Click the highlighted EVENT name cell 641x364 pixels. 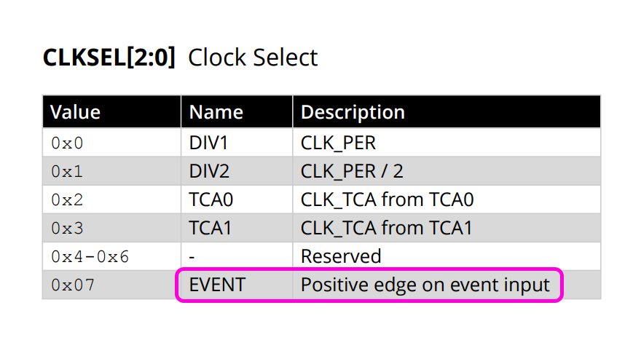coord(217,285)
